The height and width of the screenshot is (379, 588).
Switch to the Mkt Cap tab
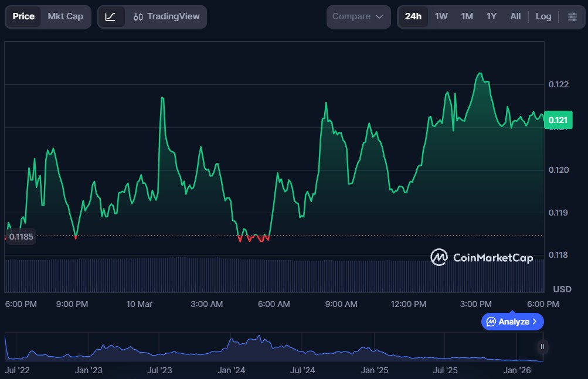coord(65,16)
